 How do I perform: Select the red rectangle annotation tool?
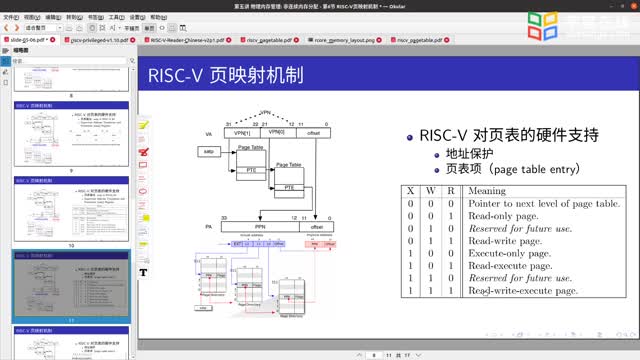point(143,165)
